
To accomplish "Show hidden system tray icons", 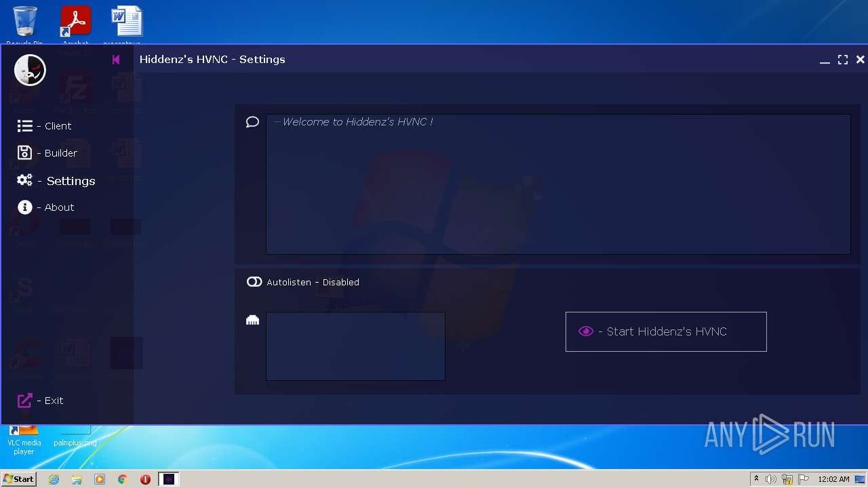I will pyautogui.click(x=756, y=479).
